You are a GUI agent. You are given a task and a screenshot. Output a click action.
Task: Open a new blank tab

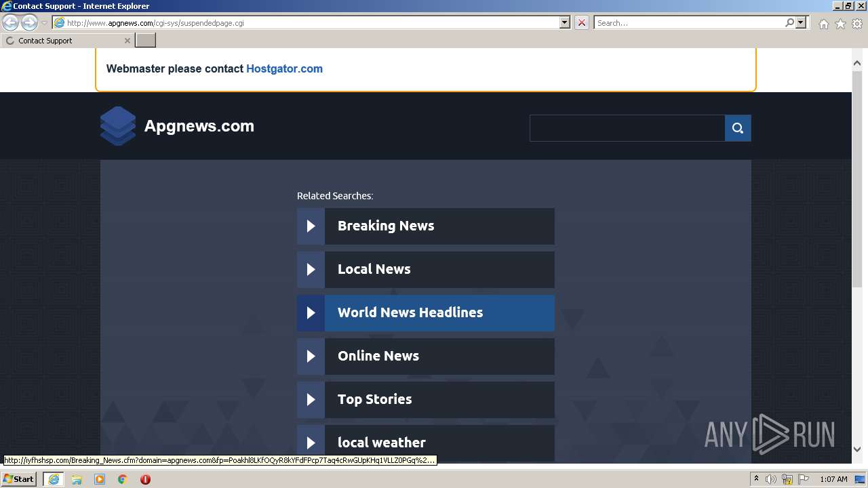[x=146, y=41]
